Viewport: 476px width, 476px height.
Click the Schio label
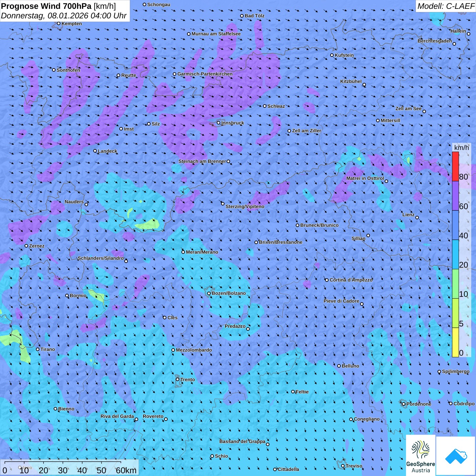coord(222,456)
